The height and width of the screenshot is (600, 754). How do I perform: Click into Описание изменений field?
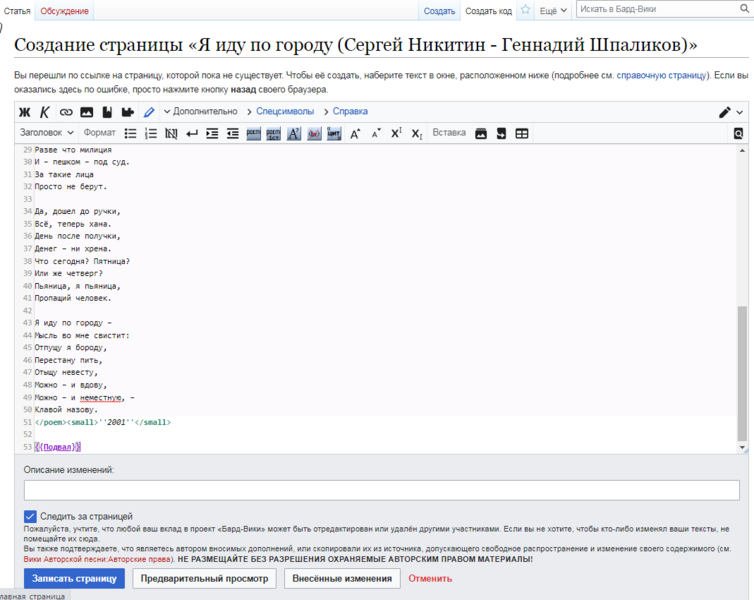coord(381,490)
